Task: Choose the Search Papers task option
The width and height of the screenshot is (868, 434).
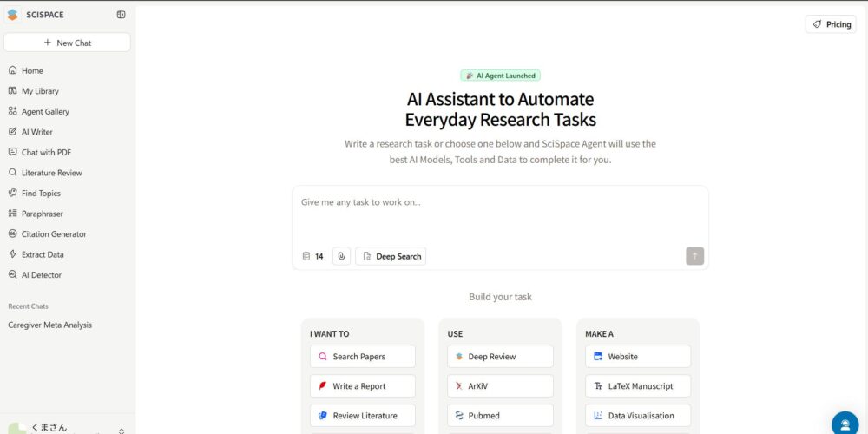Action: tap(362, 357)
